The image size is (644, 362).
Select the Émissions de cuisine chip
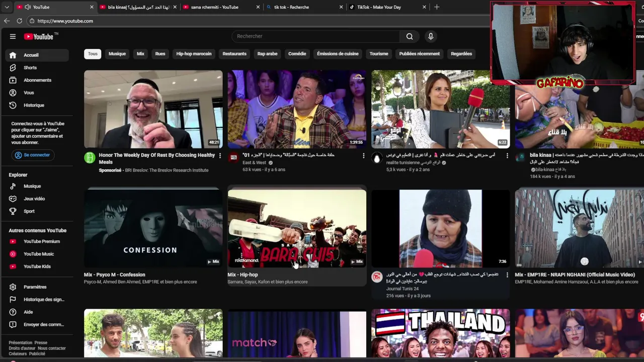coord(338,54)
